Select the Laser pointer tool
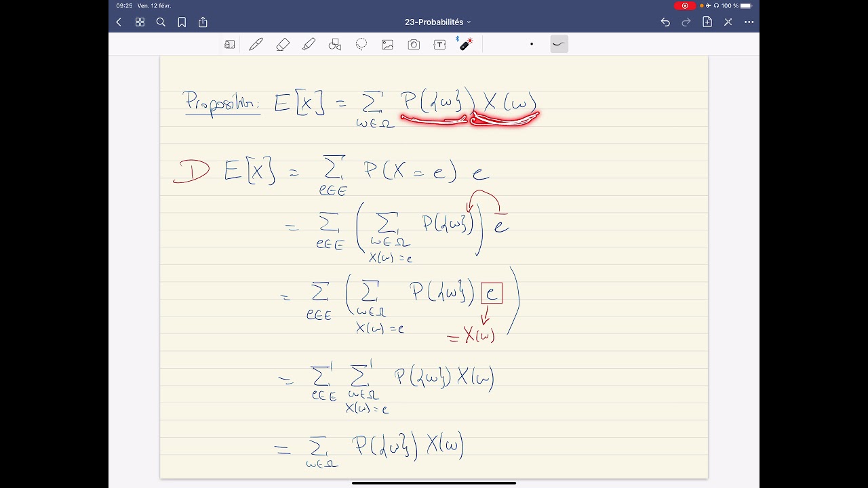868x488 pixels. [x=466, y=44]
